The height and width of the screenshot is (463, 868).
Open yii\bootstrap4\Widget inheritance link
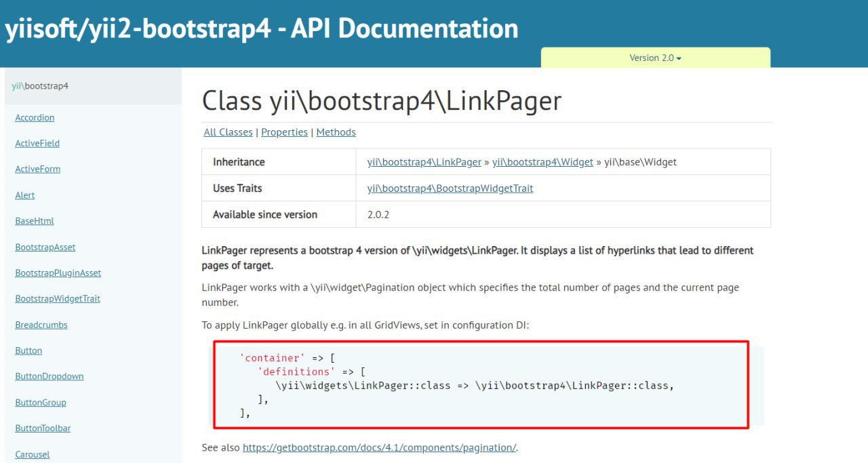click(542, 162)
